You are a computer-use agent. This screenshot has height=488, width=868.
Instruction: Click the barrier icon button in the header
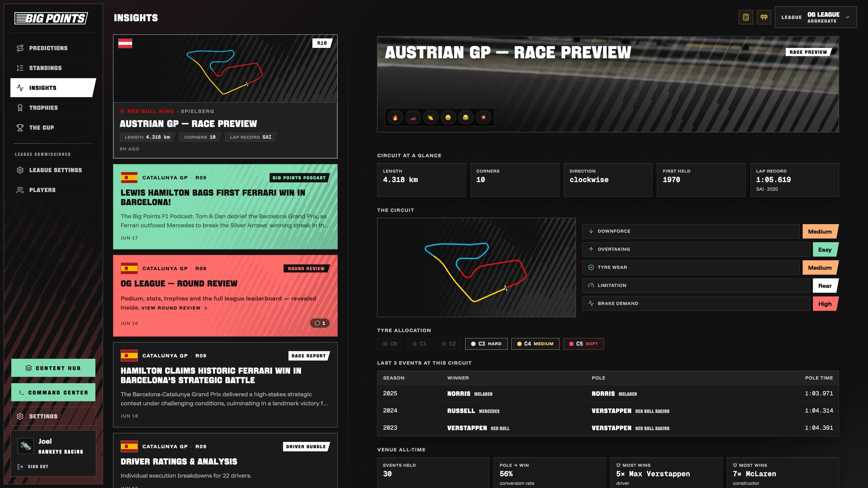click(764, 17)
